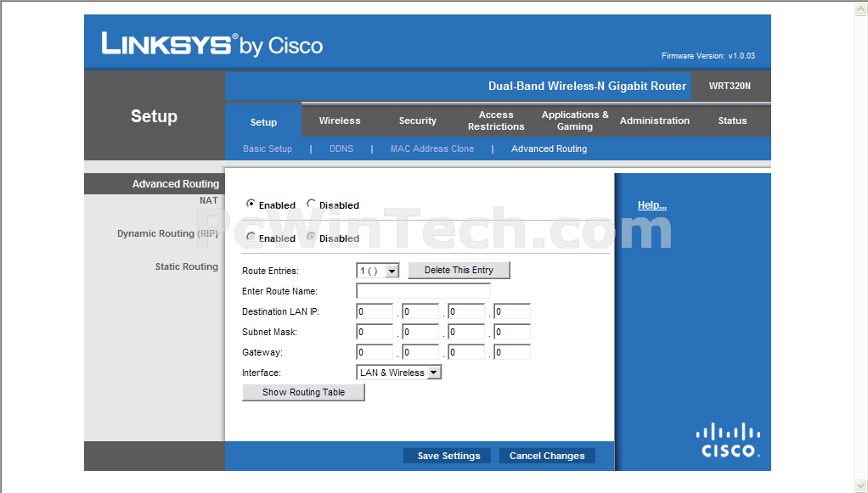Open Access Restrictions tab
The height and width of the screenshot is (493, 868).
click(x=496, y=120)
